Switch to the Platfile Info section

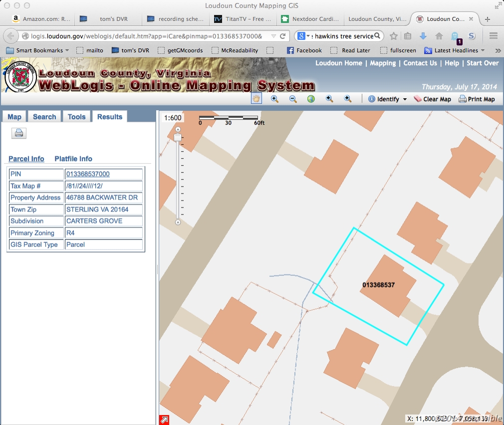pos(73,159)
